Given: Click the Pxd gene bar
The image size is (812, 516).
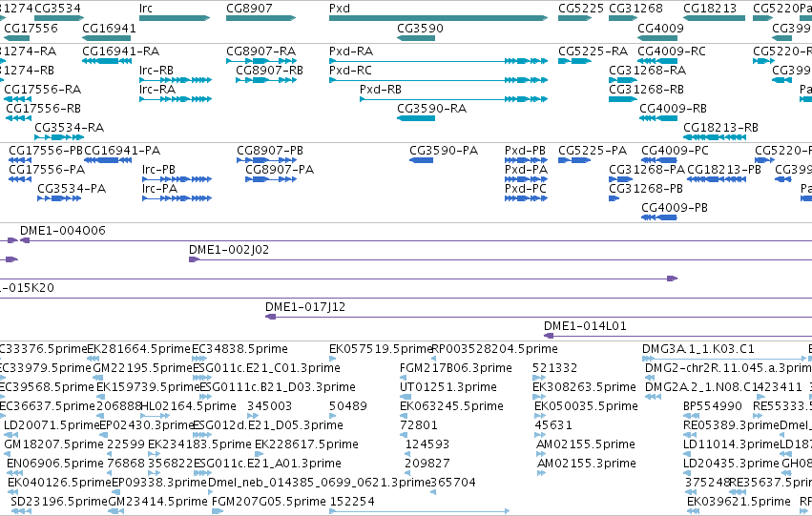Looking at the screenshot, I should (438, 18).
